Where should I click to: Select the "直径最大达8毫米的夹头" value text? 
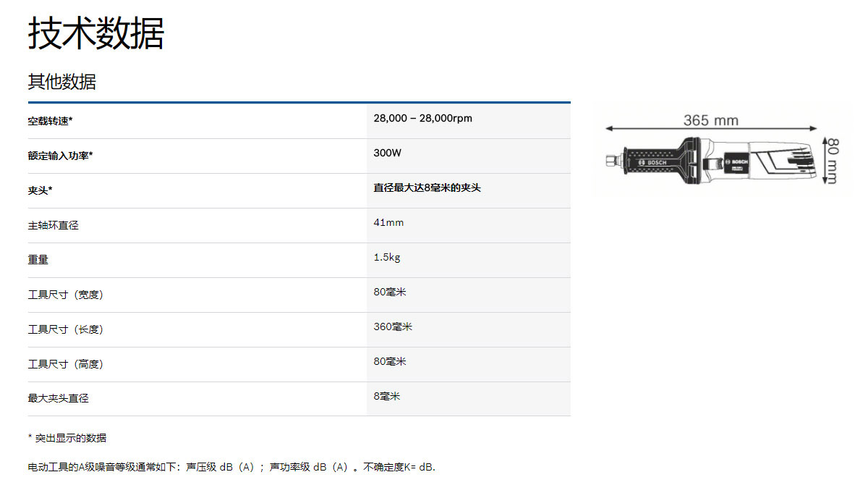tap(427, 187)
